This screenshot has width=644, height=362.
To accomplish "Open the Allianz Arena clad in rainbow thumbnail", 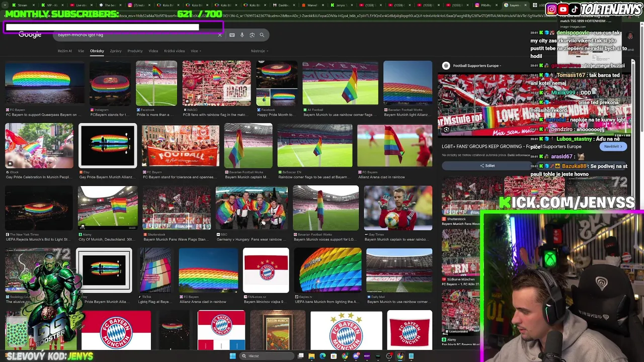I will [394, 145].
